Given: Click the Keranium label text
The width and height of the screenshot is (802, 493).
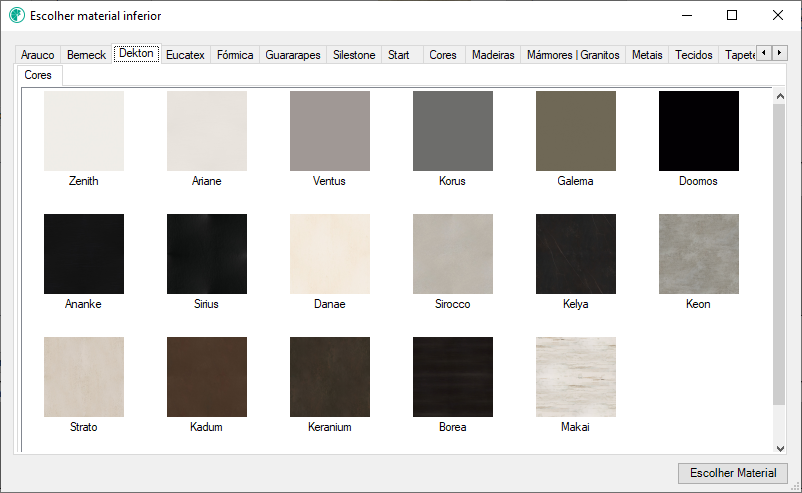Looking at the screenshot, I should (329, 427).
